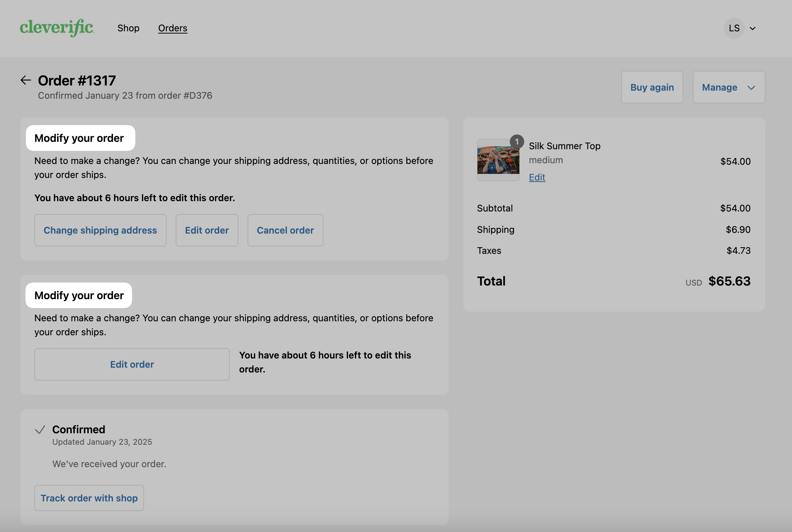Click Edit link under Silk Summer Top
The height and width of the screenshot is (532, 792).
tap(537, 177)
